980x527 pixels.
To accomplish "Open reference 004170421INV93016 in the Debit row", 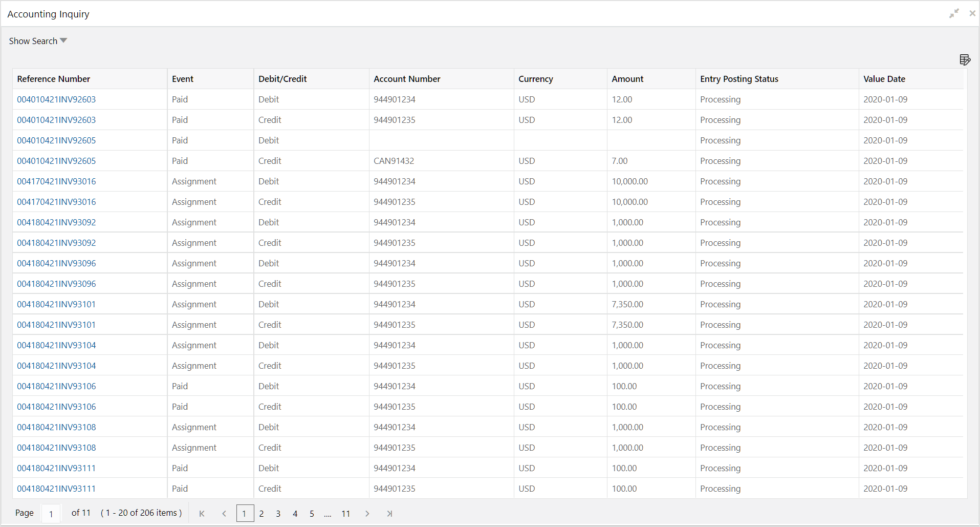I will 56,181.
